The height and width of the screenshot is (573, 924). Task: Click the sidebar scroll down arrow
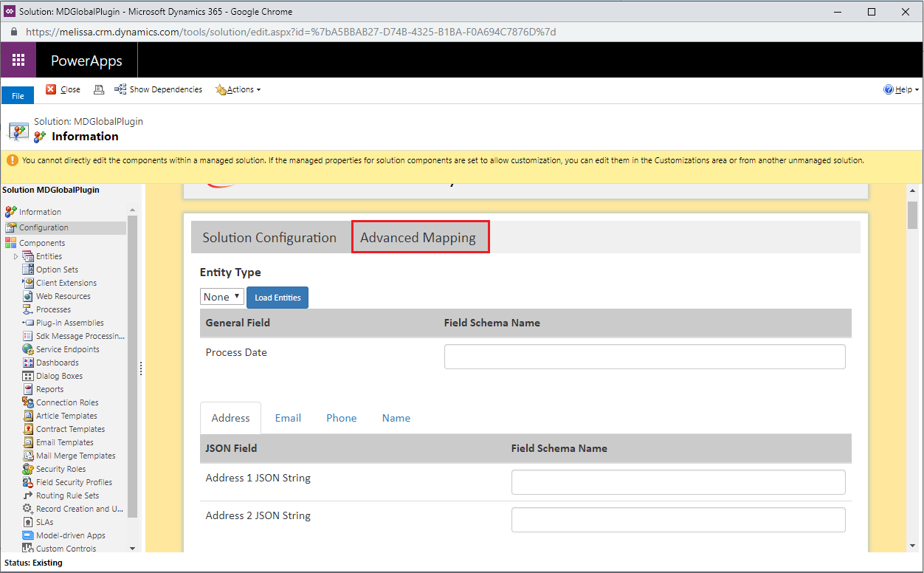[133, 548]
